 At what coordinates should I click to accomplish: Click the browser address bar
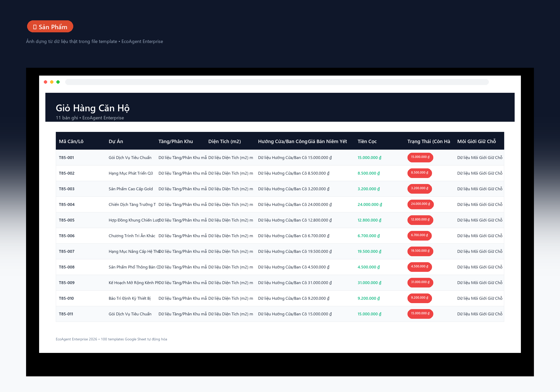pos(277,82)
